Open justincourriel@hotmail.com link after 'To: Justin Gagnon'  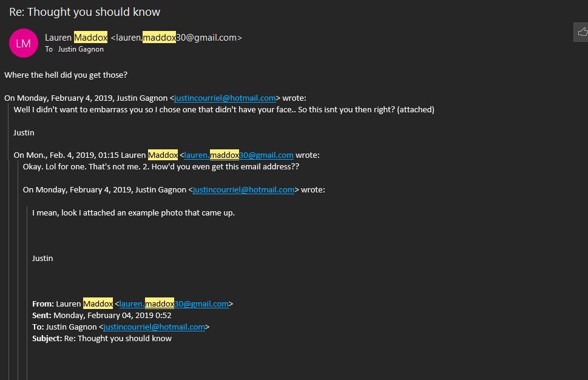click(x=154, y=327)
